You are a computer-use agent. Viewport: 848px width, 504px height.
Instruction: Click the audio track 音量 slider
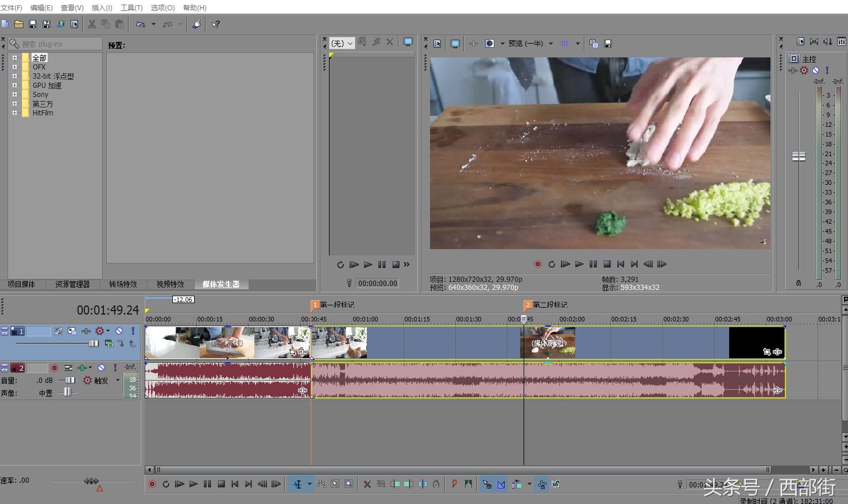tap(69, 380)
